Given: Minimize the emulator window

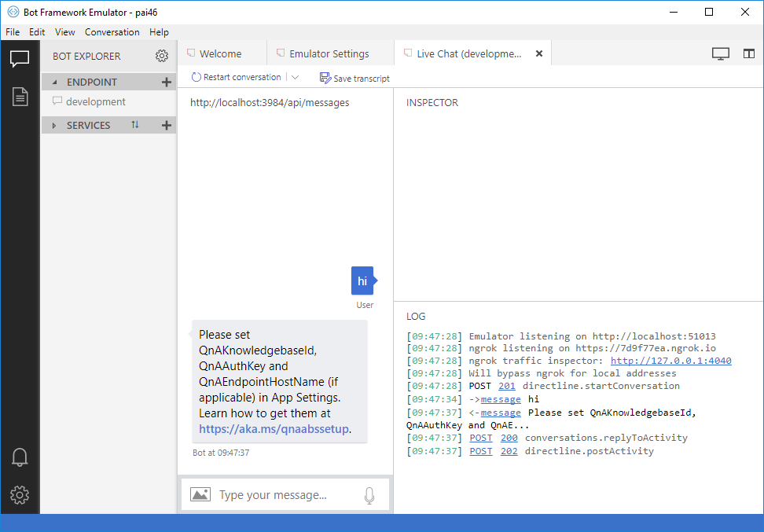Looking at the screenshot, I should pyautogui.click(x=674, y=12).
